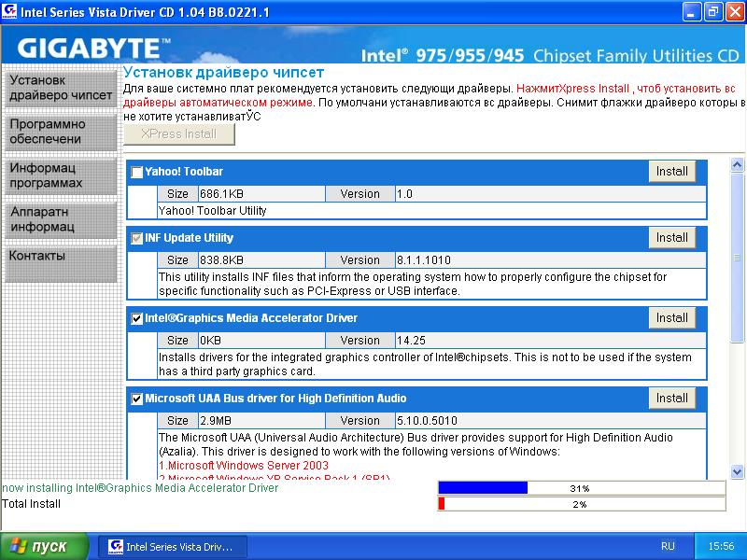747x560 pixels.
Task: Click the Gigabyte icon in the title bar
Action: tap(9, 11)
